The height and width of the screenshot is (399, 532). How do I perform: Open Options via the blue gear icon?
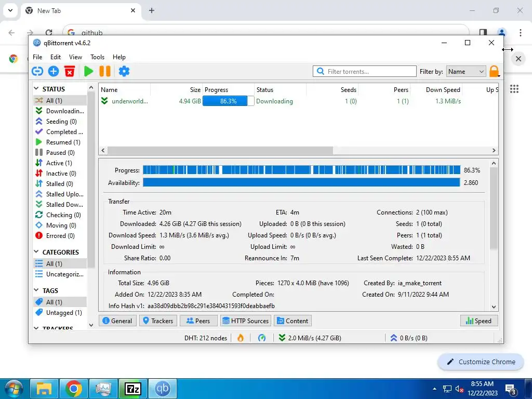124,71
